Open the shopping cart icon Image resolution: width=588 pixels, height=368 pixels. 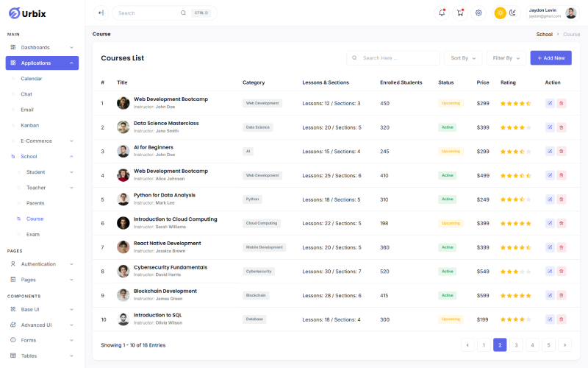click(x=460, y=13)
